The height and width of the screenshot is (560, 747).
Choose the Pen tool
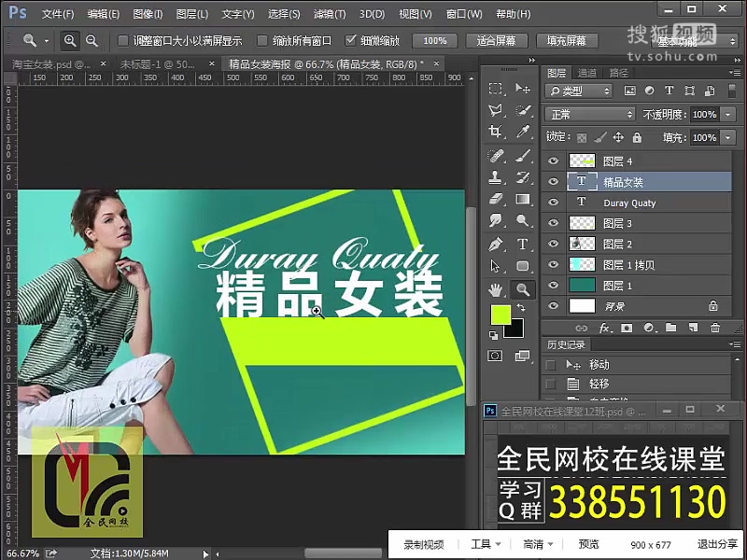point(496,244)
